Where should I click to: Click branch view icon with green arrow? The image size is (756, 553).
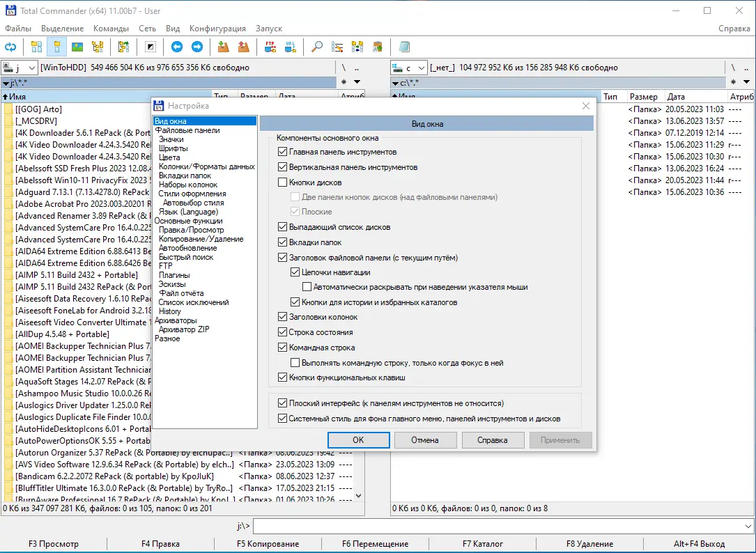pos(123,47)
